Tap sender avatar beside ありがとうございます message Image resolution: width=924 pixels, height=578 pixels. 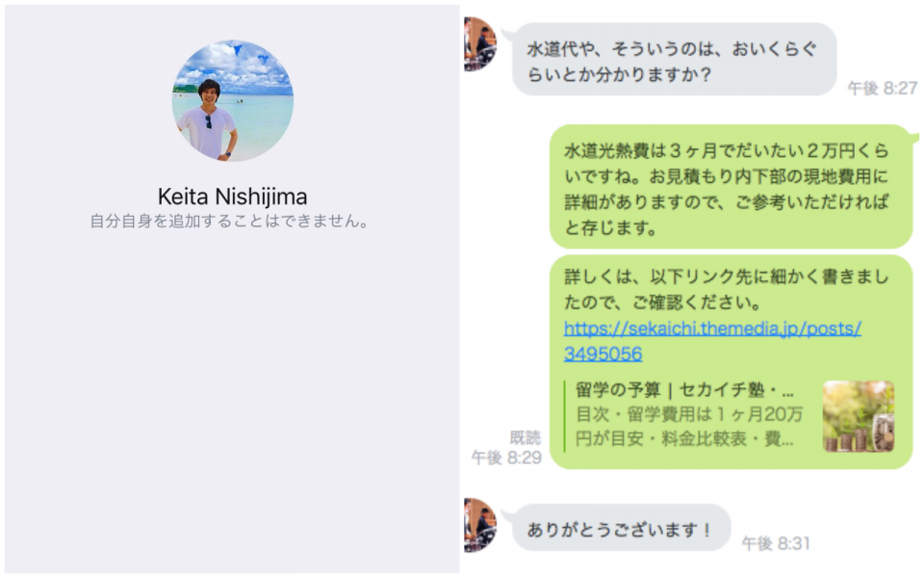pos(479,525)
